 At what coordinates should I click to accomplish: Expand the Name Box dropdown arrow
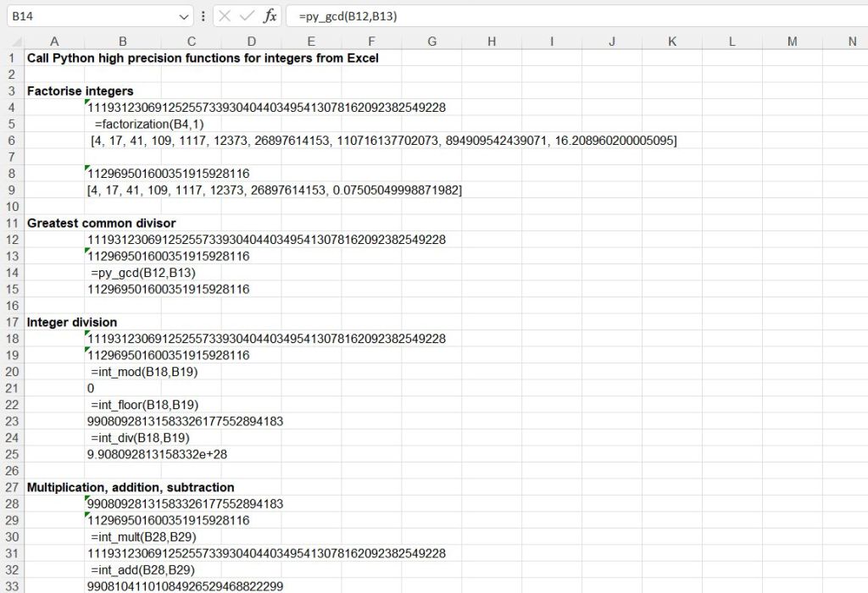pos(185,16)
